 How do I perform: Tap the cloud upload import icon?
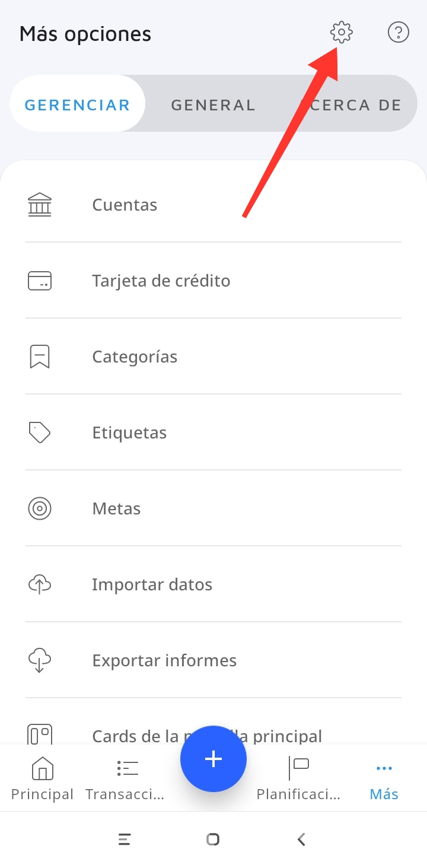point(40,584)
